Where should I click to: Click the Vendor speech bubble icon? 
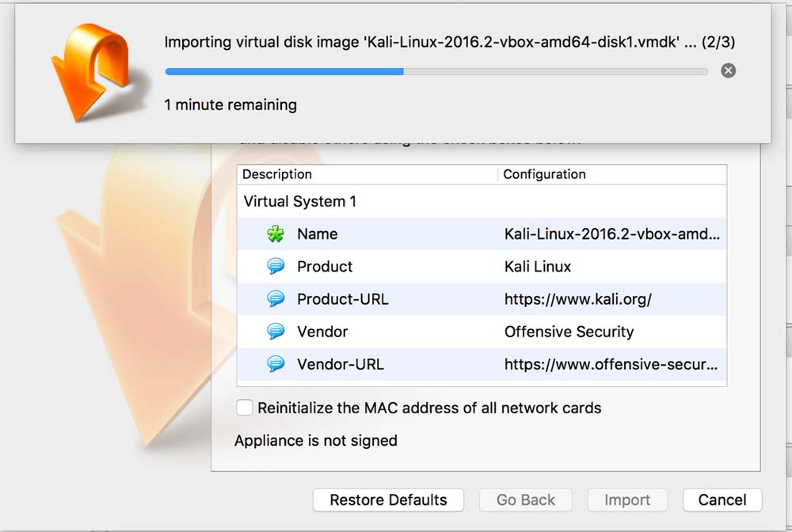(x=275, y=332)
